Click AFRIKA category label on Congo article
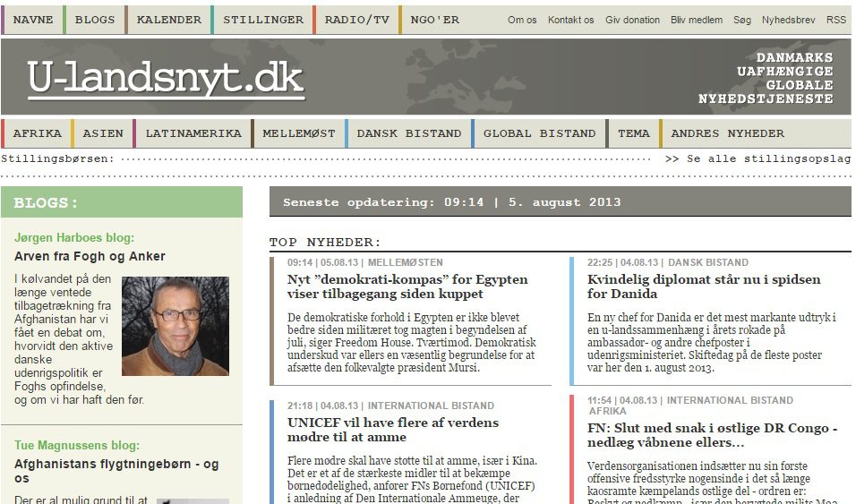 [607, 411]
